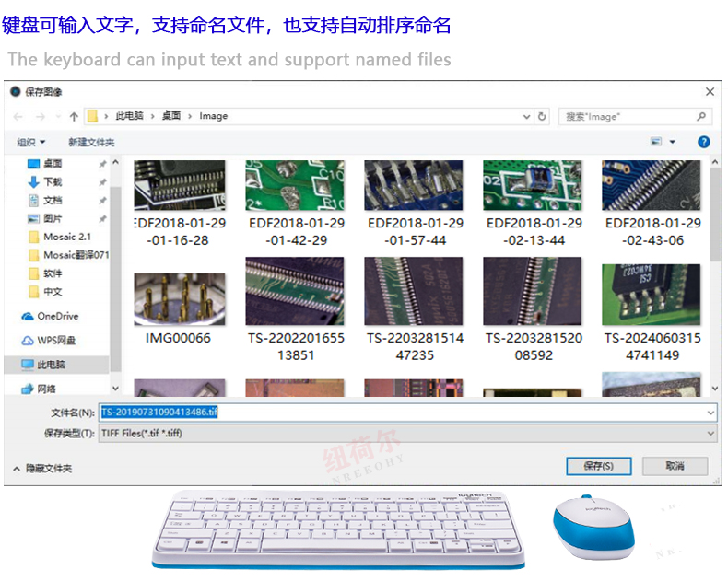Click the 保存(S) button

point(598,466)
